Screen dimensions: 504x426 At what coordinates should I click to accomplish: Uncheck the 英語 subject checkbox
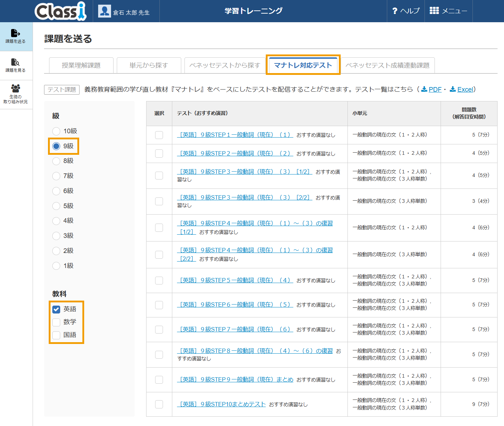coord(56,309)
